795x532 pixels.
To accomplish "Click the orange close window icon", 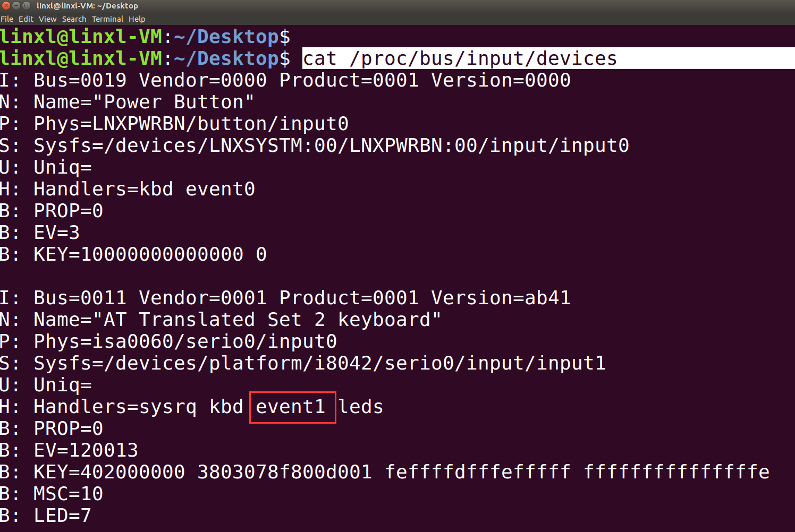I will tap(6, 6).
